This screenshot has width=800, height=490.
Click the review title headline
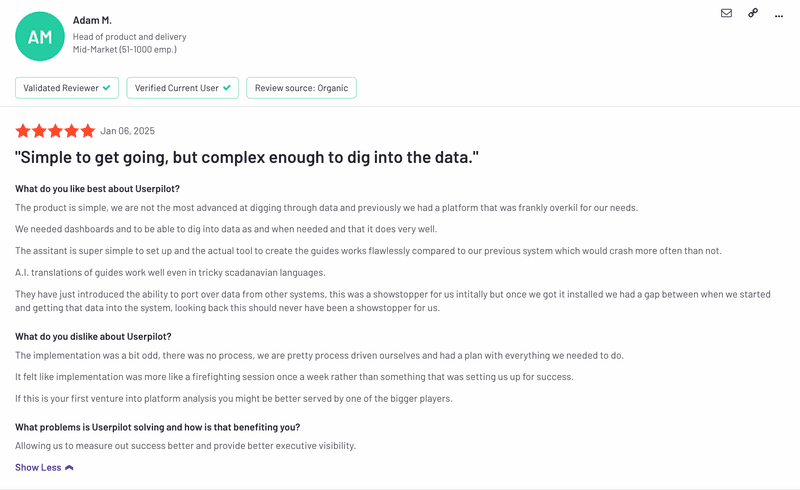pos(246,158)
